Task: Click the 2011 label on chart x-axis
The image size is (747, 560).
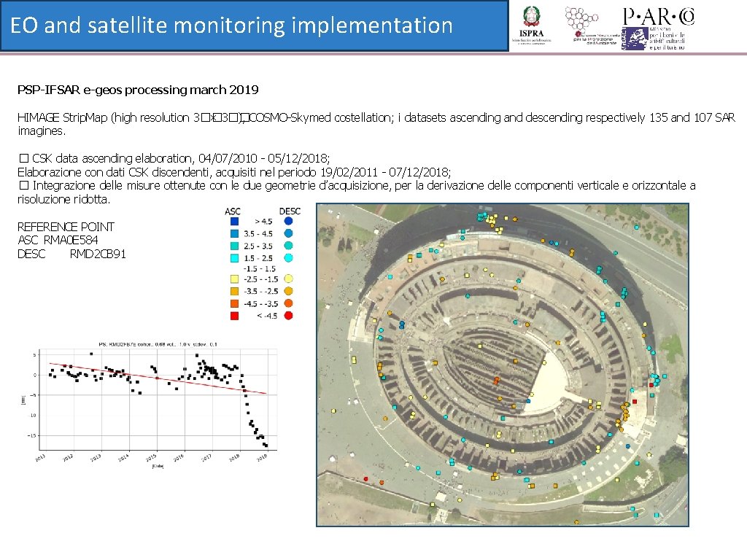Action: pyautogui.click(x=40, y=457)
